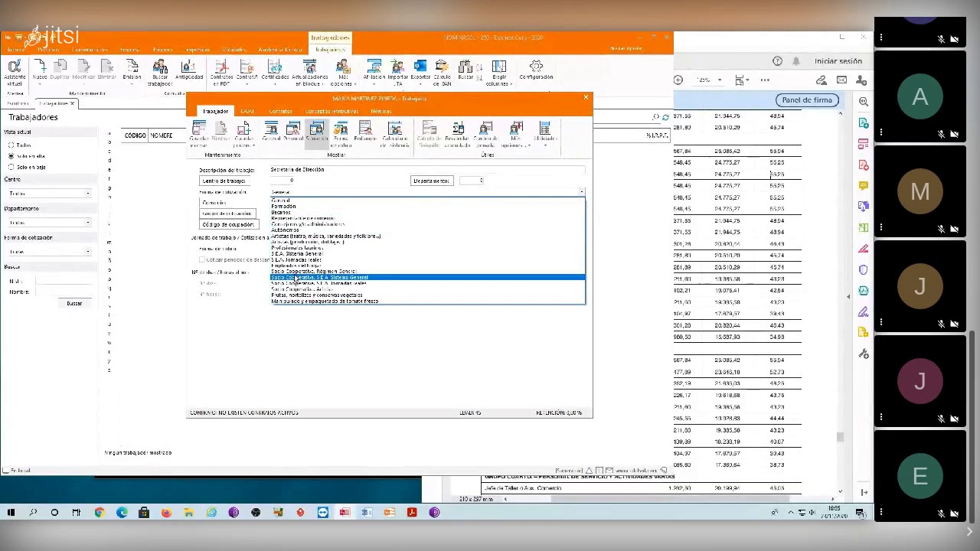This screenshot has width=980, height=551.
Task: Switch to the Contratos tab
Action: pos(280,112)
